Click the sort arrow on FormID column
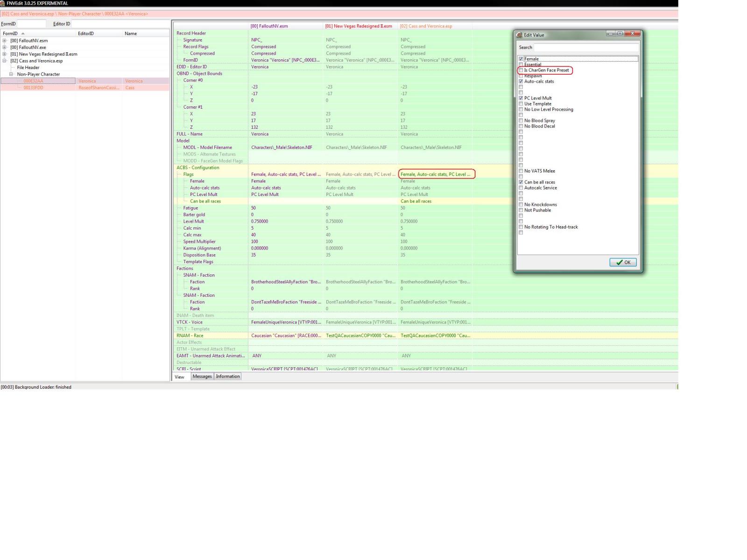Viewport: 747px width, 560px height. [23, 34]
